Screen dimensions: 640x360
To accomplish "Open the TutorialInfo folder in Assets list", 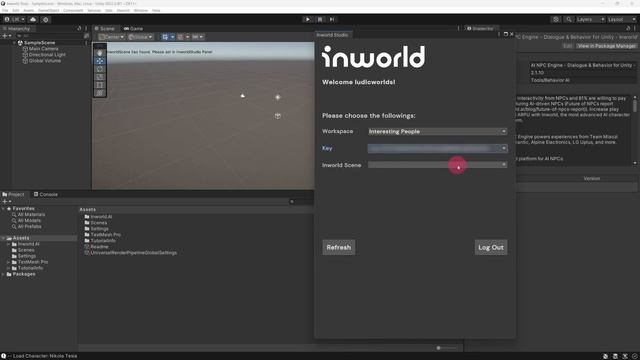I will 100,241.
